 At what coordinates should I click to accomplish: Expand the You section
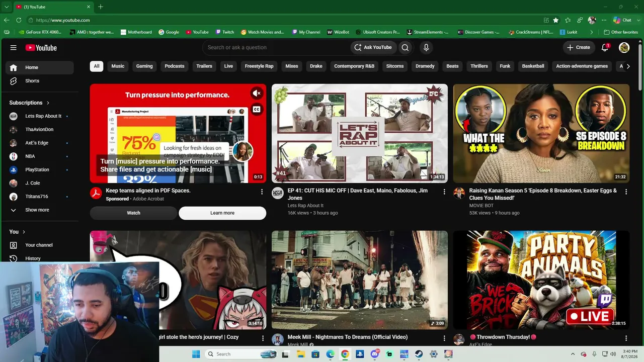tap(18, 232)
